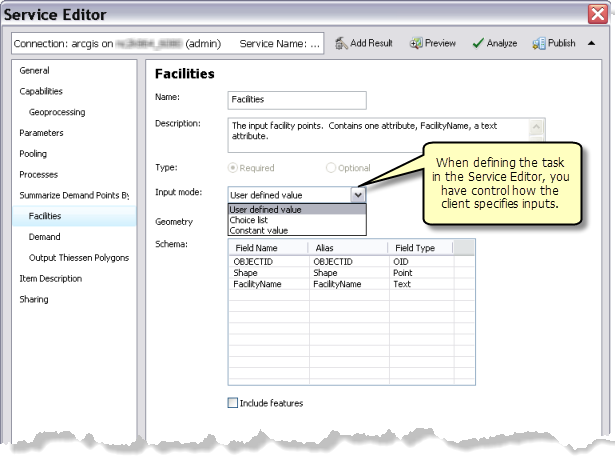
Task: Select the Required type radio button
Action: coord(235,168)
